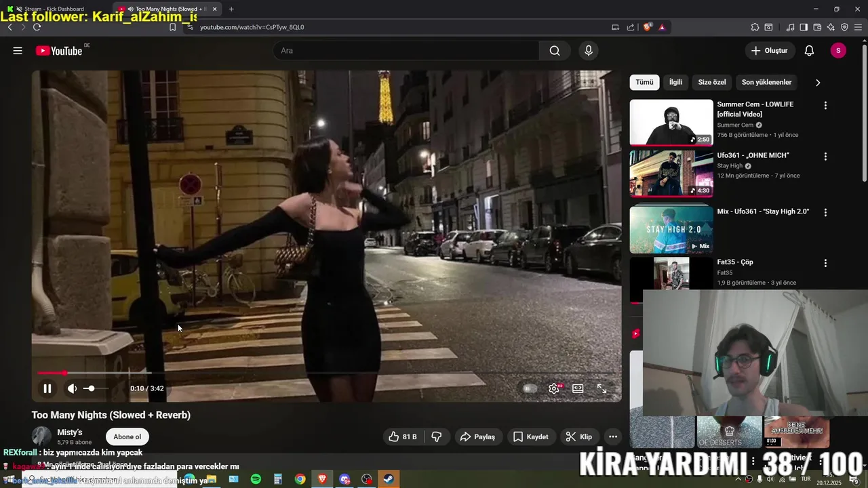Open Steam from taskbar
Viewport: 868px width, 488px height.
[x=389, y=479]
